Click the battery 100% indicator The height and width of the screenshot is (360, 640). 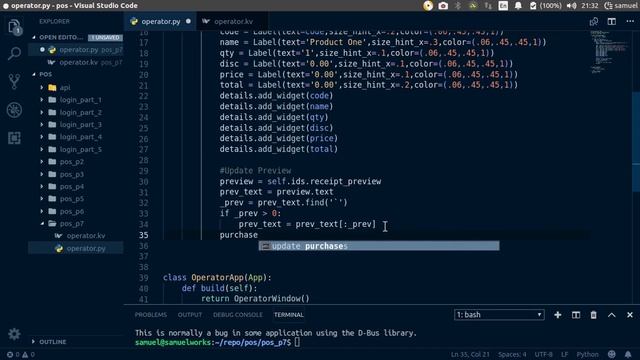(x=545, y=6)
